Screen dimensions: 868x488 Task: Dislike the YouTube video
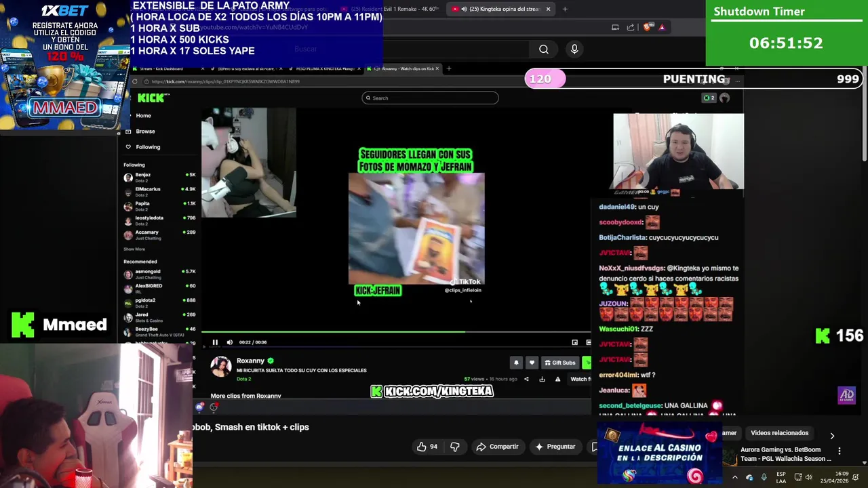455,447
